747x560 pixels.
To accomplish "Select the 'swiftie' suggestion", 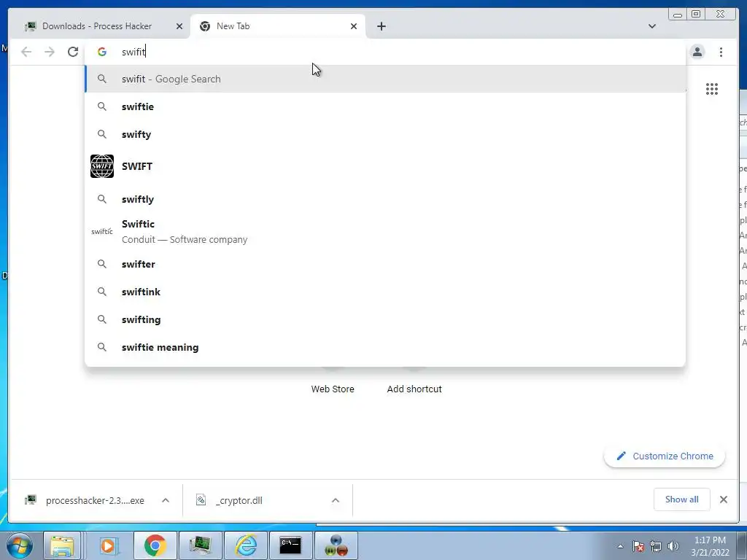I will pos(385,106).
